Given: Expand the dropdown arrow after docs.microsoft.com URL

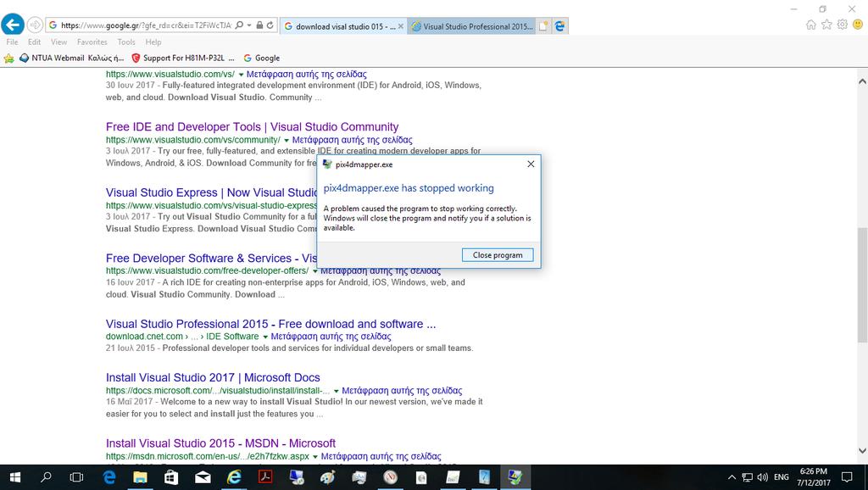Looking at the screenshot, I should [336, 392].
